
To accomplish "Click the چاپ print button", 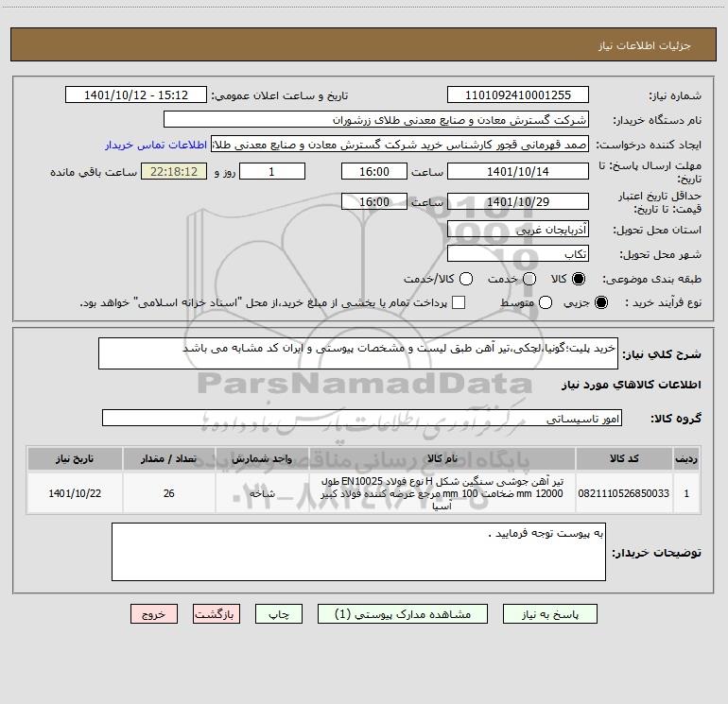I will pos(279,614).
